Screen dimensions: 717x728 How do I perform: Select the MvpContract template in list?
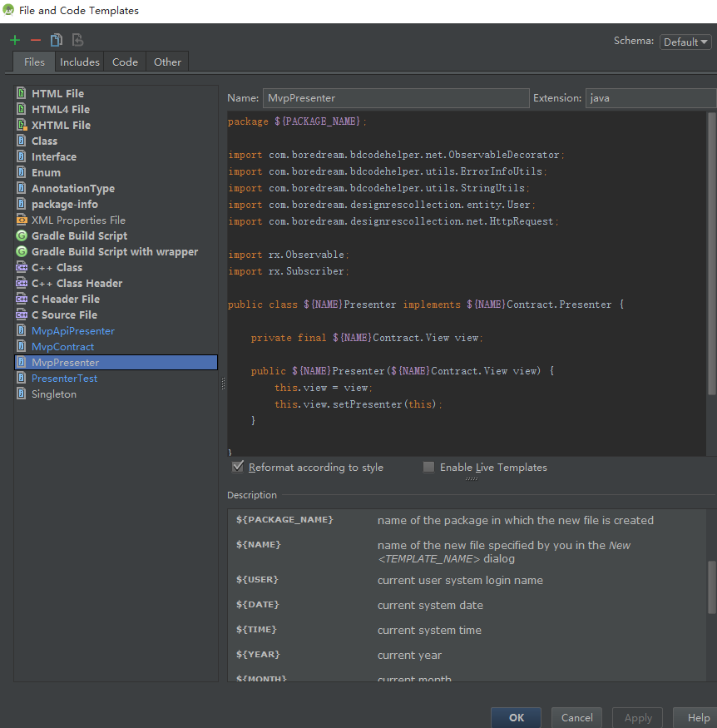coord(62,346)
